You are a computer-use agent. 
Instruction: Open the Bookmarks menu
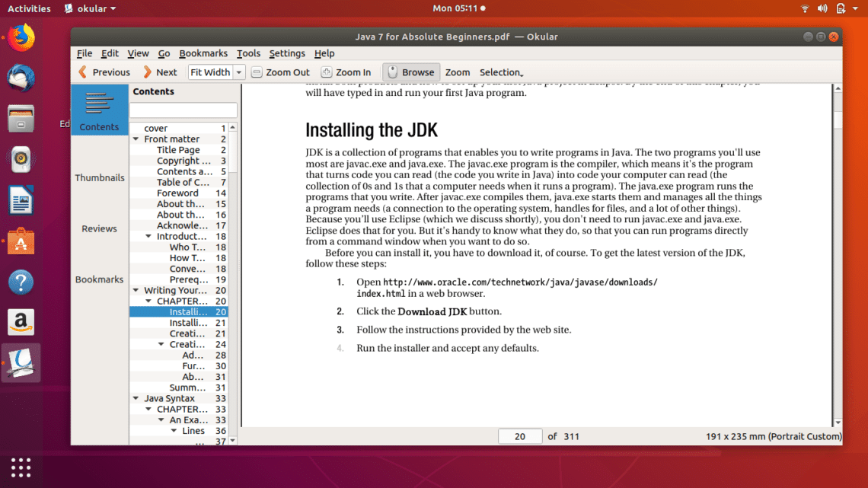(x=203, y=53)
